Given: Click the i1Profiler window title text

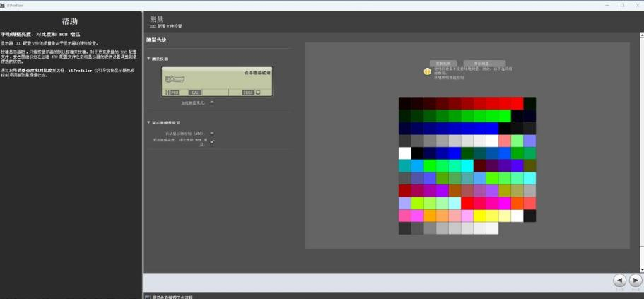Looking at the screenshot, I should (x=14, y=5).
